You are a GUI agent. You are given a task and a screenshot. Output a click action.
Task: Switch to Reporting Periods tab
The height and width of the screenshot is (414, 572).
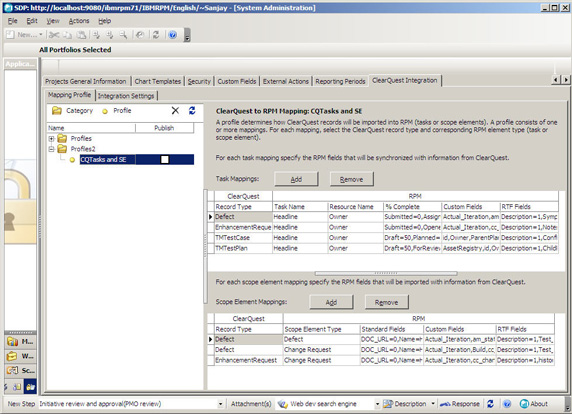pyautogui.click(x=340, y=81)
